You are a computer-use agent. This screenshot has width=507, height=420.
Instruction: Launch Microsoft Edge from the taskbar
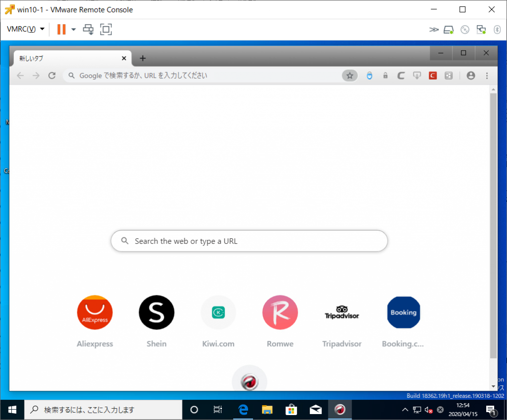point(243,410)
